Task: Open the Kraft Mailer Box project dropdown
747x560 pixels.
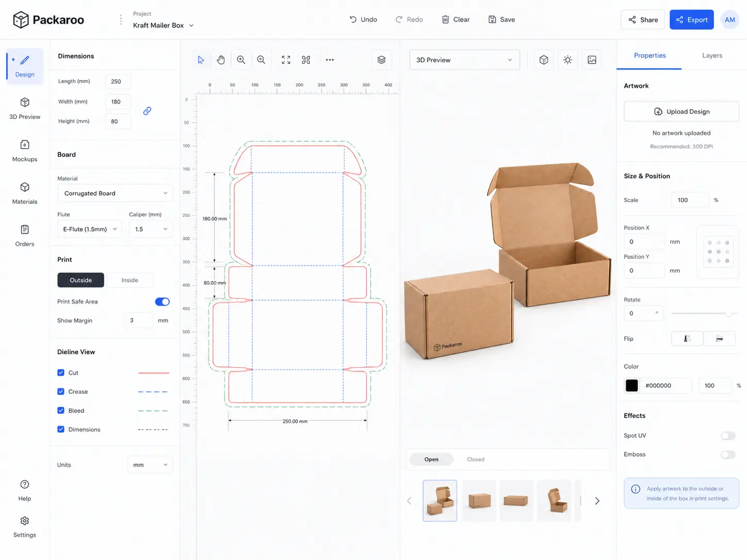Action: (163, 25)
